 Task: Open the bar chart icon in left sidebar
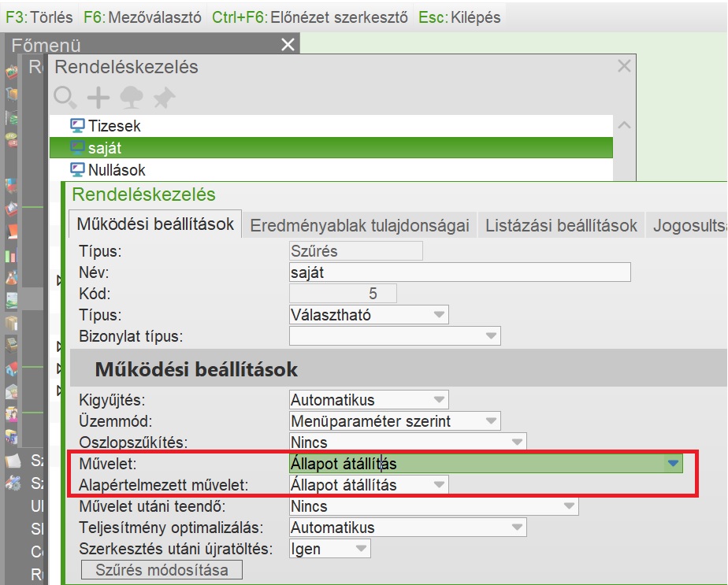(x=11, y=254)
